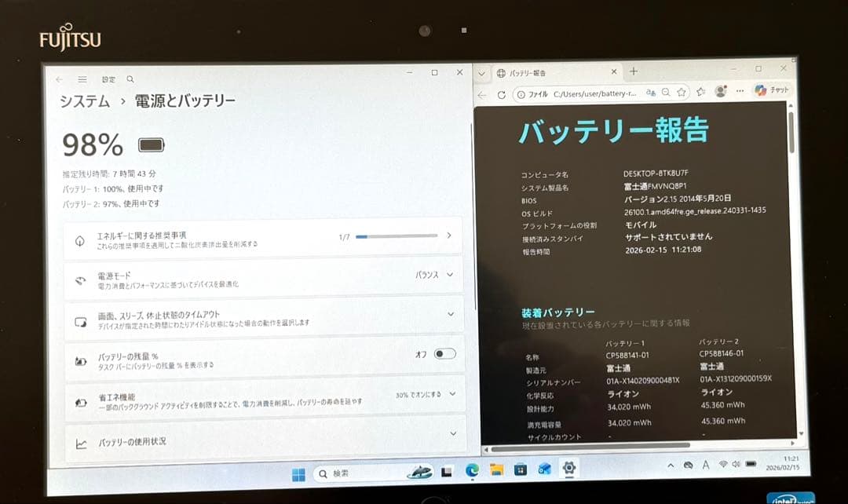
Task: Click the 電源モード power mode icon
Action: [x=81, y=281]
